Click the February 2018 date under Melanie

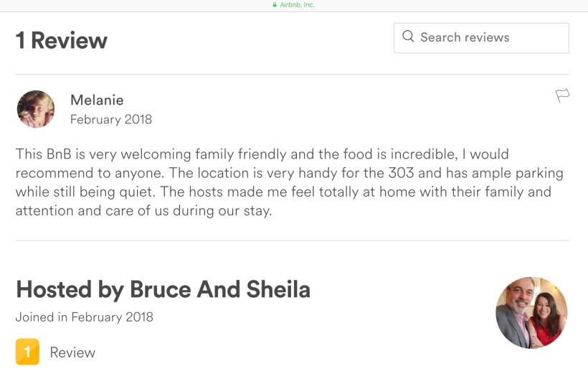(111, 119)
